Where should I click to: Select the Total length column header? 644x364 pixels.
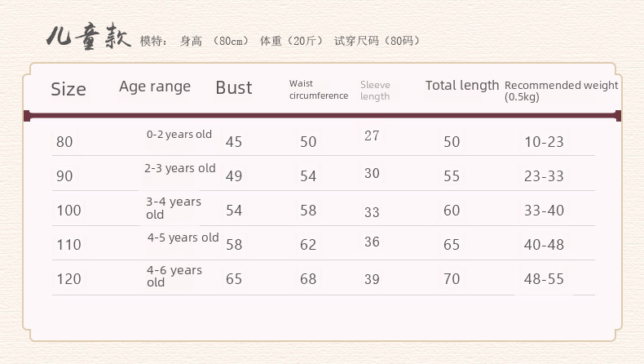(x=461, y=86)
